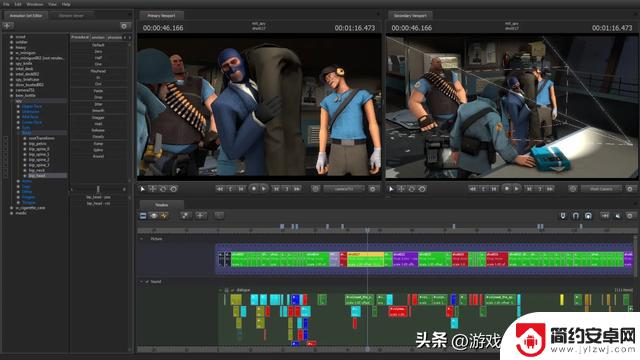Jump to first frame in Primary Viewport
This screenshot has height=360, width=640.
point(220,189)
